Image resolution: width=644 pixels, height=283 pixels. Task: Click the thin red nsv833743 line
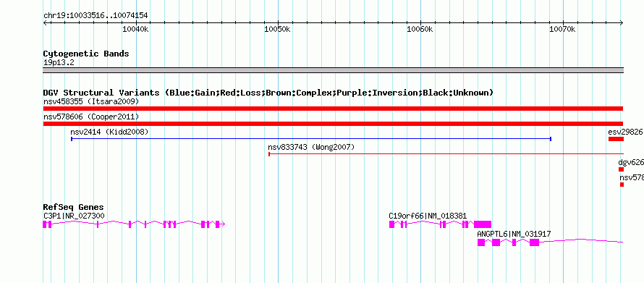coord(446,154)
